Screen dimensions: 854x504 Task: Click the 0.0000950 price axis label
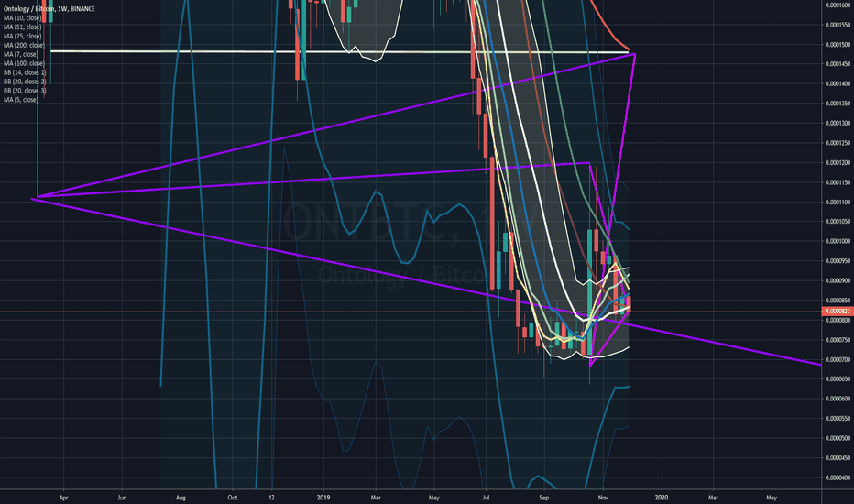point(838,261)
